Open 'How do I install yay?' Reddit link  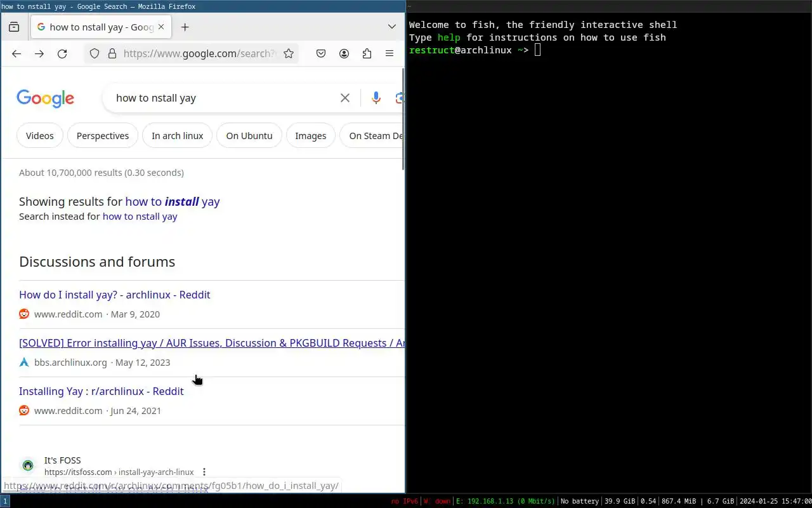coord(115,295)
